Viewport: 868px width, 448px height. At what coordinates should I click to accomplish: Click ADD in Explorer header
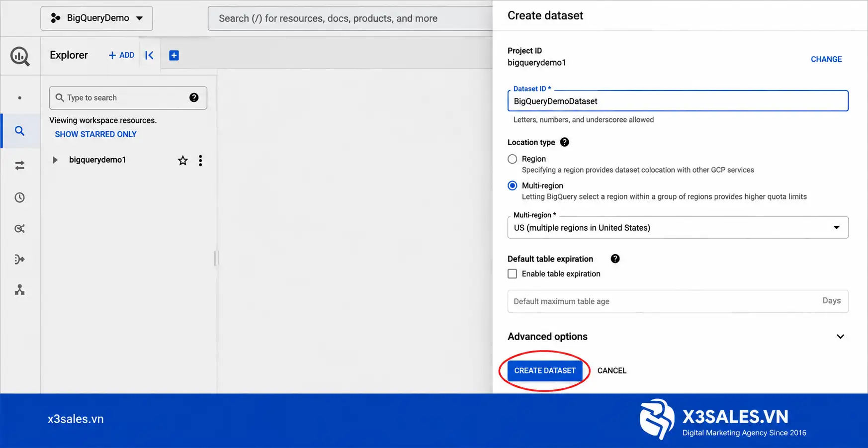[121, 55]
